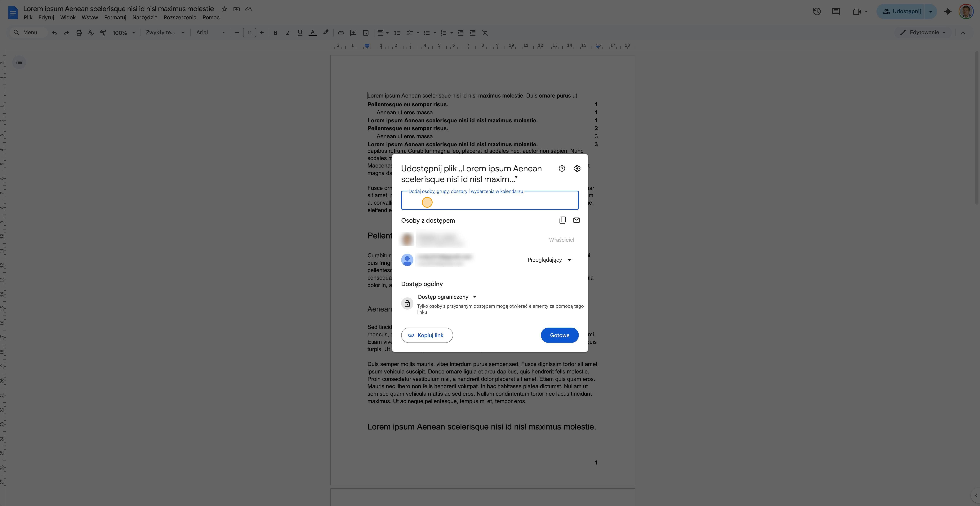
Task: Click the envelope icon to email people with access
Action: (x=576, y=220)
